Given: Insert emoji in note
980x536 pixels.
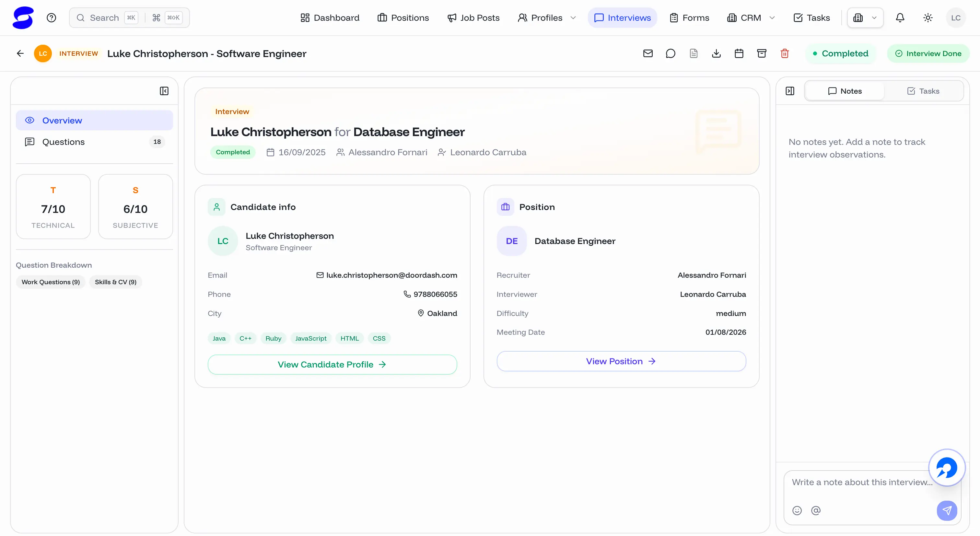Looking at the screenshot, I should (797, 510).
